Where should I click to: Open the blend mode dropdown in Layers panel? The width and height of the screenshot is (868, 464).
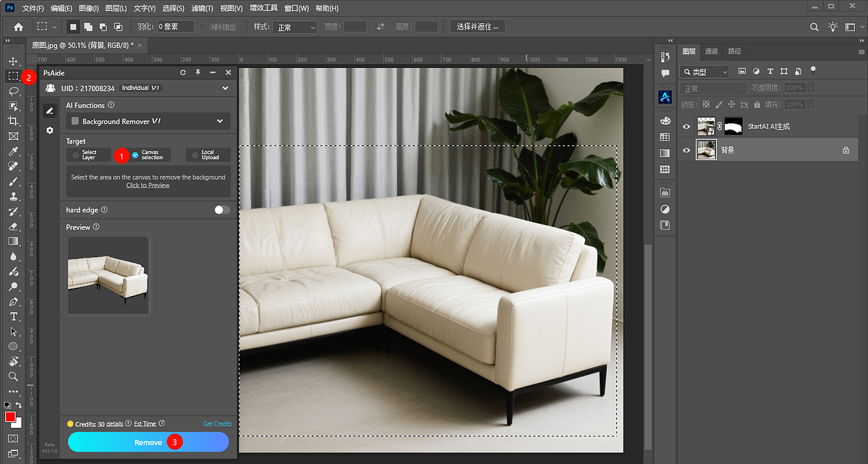coord(712,88)
